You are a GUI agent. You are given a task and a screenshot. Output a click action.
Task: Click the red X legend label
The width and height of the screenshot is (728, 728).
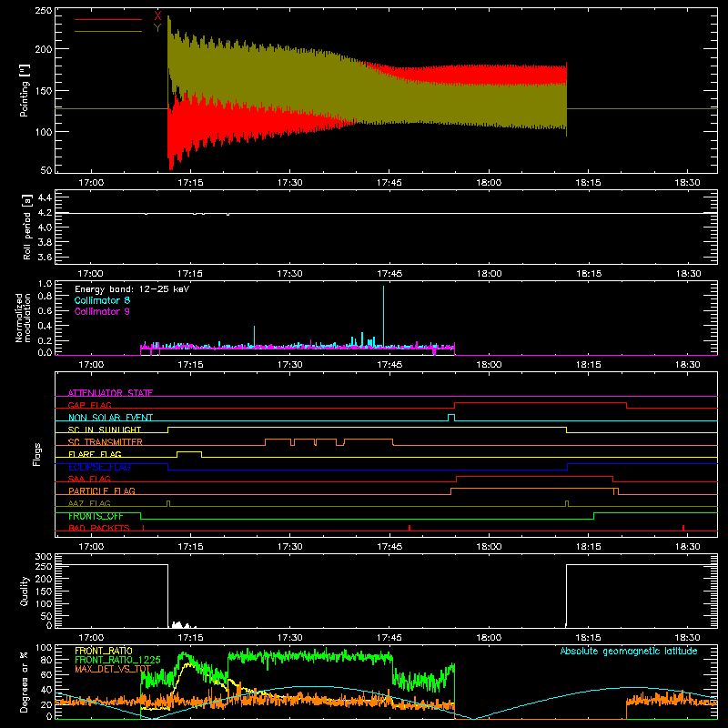[157, 16]
